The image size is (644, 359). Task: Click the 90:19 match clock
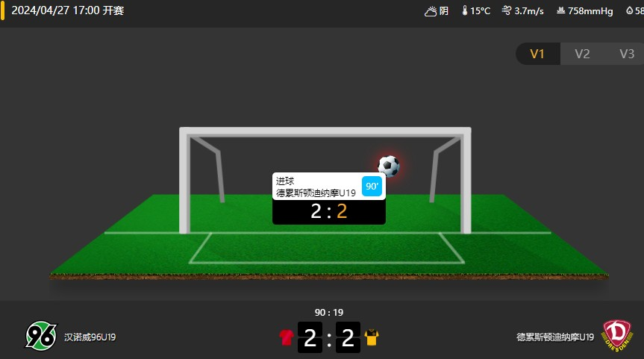pos(329,313)
